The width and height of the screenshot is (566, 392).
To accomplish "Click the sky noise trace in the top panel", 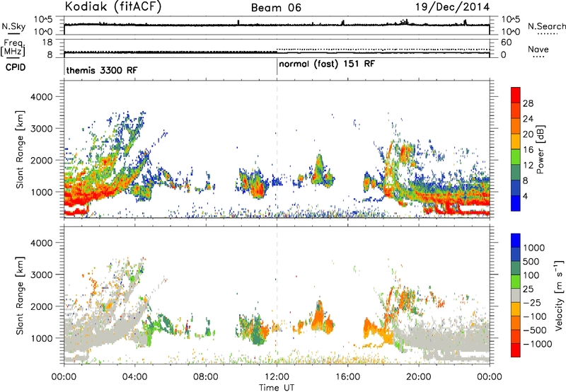I will click(x=277, y=25).
